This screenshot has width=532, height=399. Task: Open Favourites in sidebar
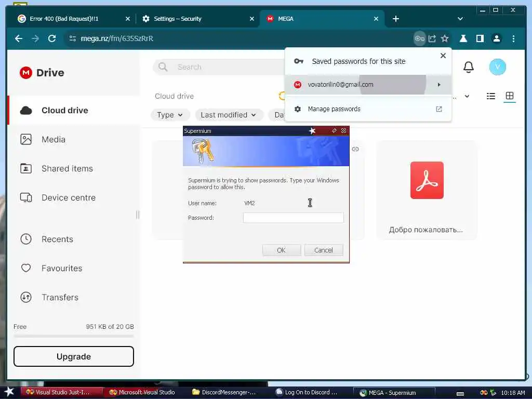click(74, 268)
